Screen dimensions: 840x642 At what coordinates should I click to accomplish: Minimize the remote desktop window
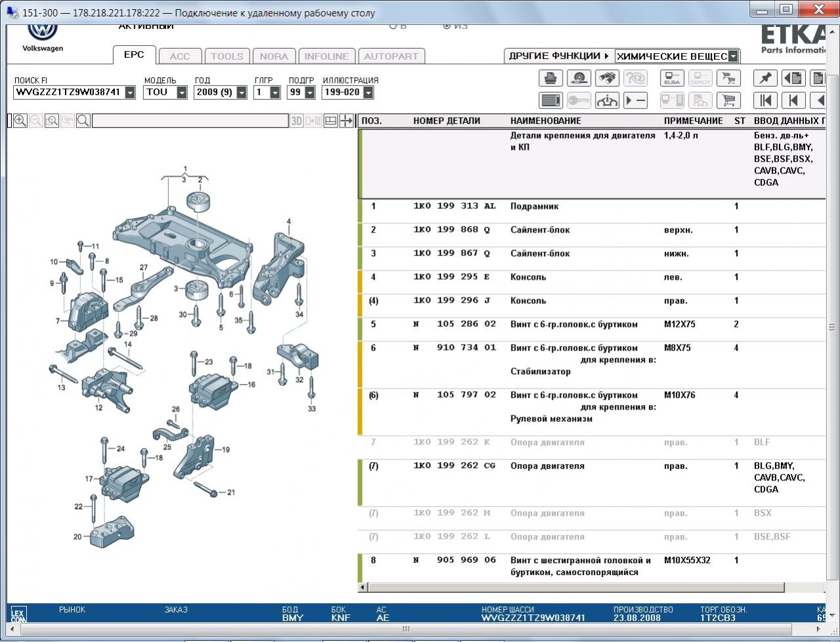pos(763,9)
